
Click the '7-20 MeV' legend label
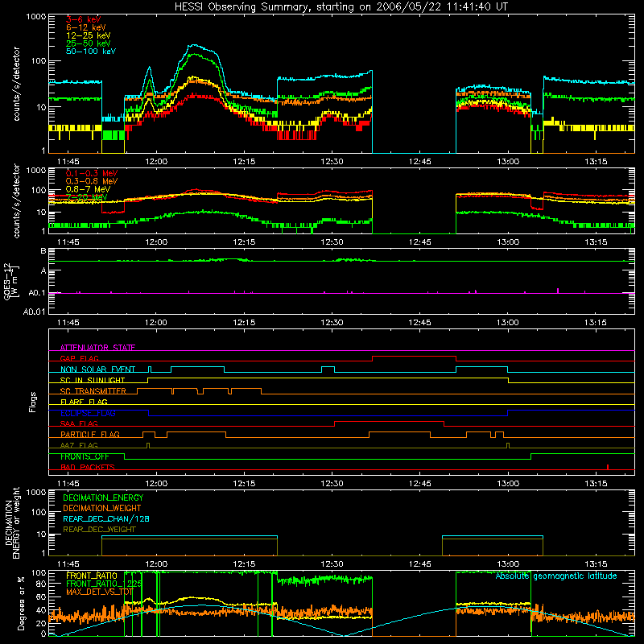click(x=87, y=197)
